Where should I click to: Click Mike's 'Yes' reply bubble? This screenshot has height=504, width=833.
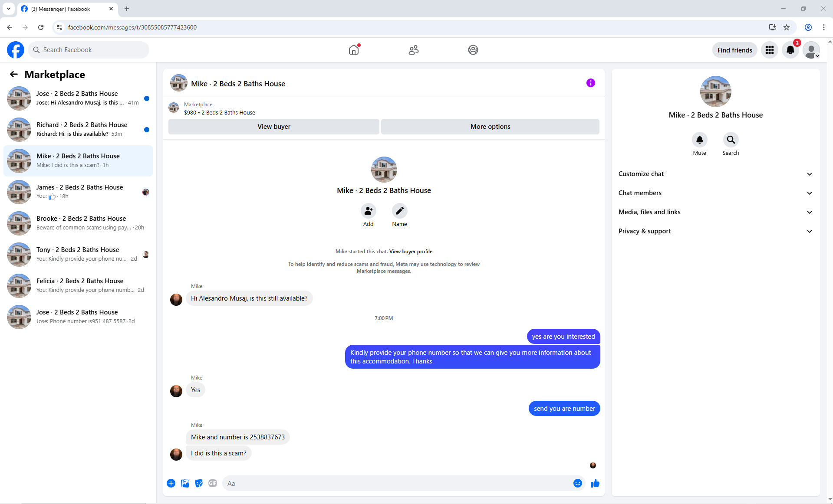196,390
